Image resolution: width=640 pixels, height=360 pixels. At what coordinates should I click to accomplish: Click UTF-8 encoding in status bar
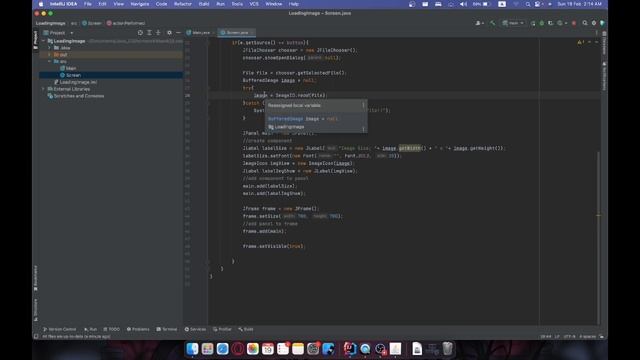click(x=569, y=337)
